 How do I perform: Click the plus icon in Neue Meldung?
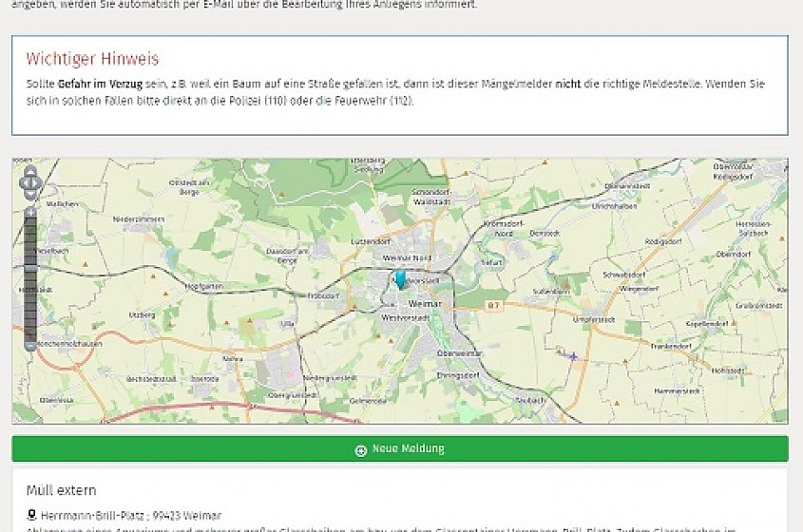(x=360, y=449)
